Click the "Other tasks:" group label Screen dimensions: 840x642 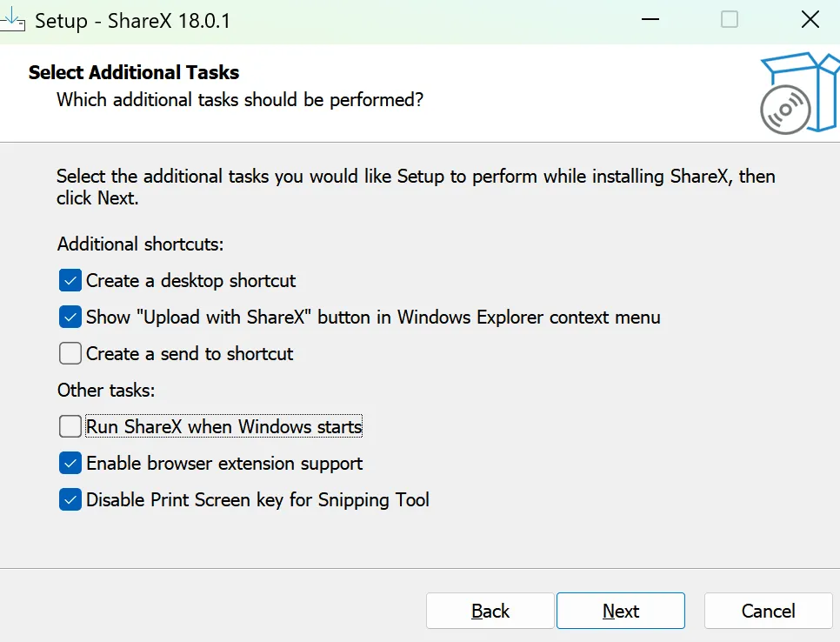pyautogui.click(x=106, y=391)
